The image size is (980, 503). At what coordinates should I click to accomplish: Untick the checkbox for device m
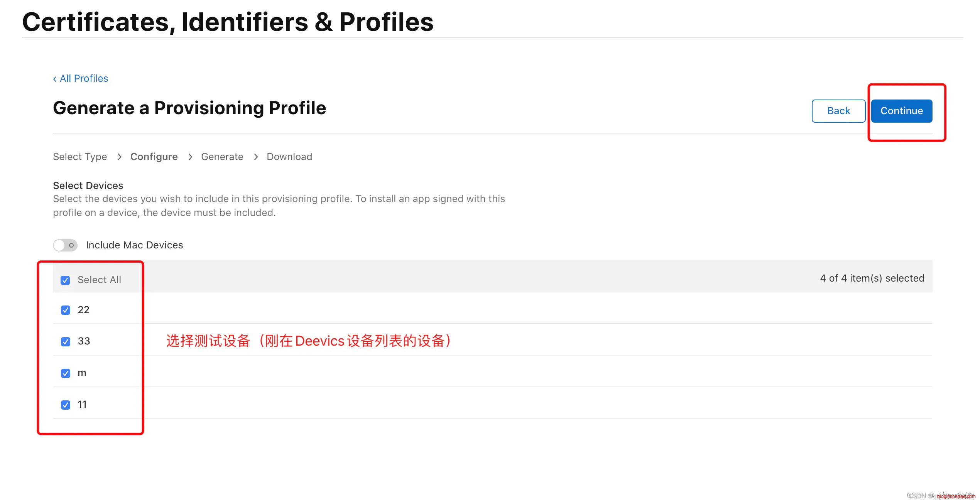(66, 373)
